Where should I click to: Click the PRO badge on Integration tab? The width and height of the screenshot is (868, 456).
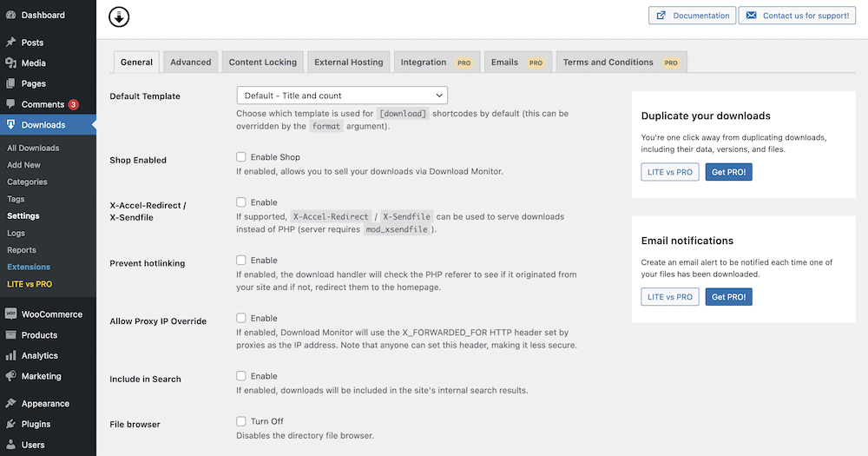(x=464, y=63)
